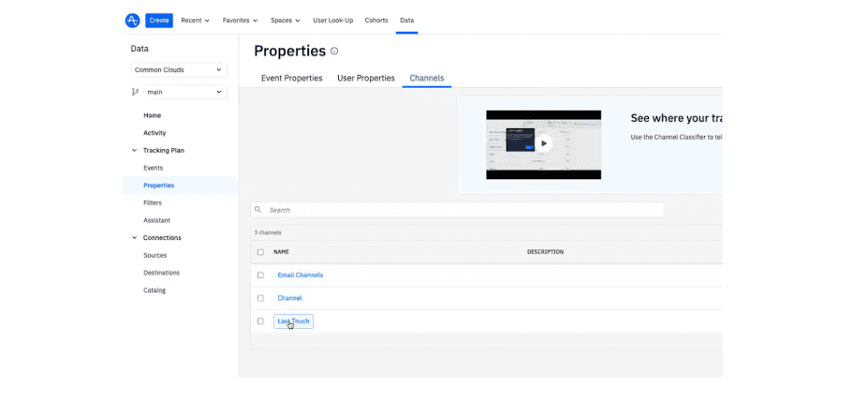Click the Amplitude logo icon
Screen dimensions: 868x402
tap(132, 21)
